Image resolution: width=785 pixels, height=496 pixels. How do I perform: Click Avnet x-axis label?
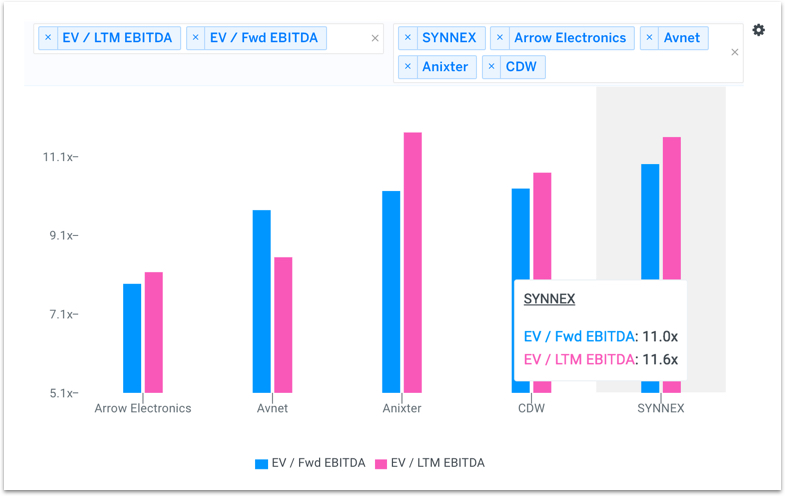(x=272, y=408)
